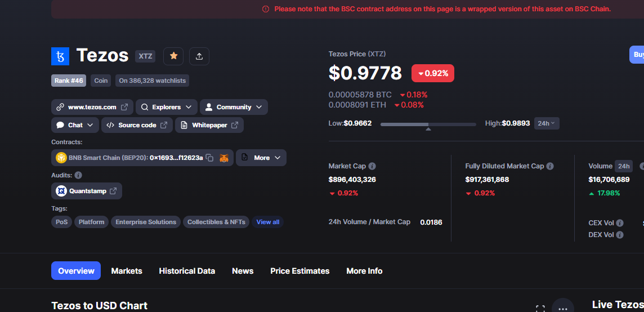This screenshot has width=644, height=312.
Task: Click the 0.92% price change badge
Action: point(433,73)
